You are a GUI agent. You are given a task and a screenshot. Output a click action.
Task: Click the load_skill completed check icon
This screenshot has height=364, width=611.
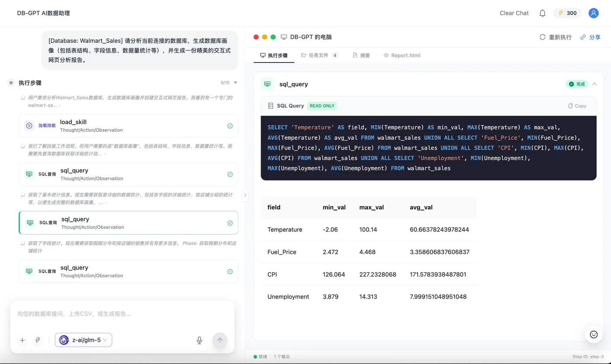point(230,126)
